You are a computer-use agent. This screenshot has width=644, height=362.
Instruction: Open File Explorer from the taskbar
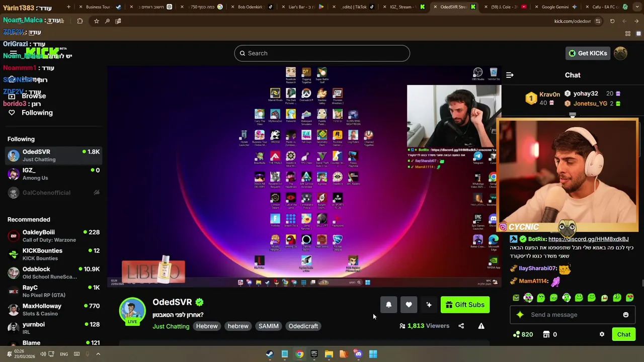(x=329, y=354)
